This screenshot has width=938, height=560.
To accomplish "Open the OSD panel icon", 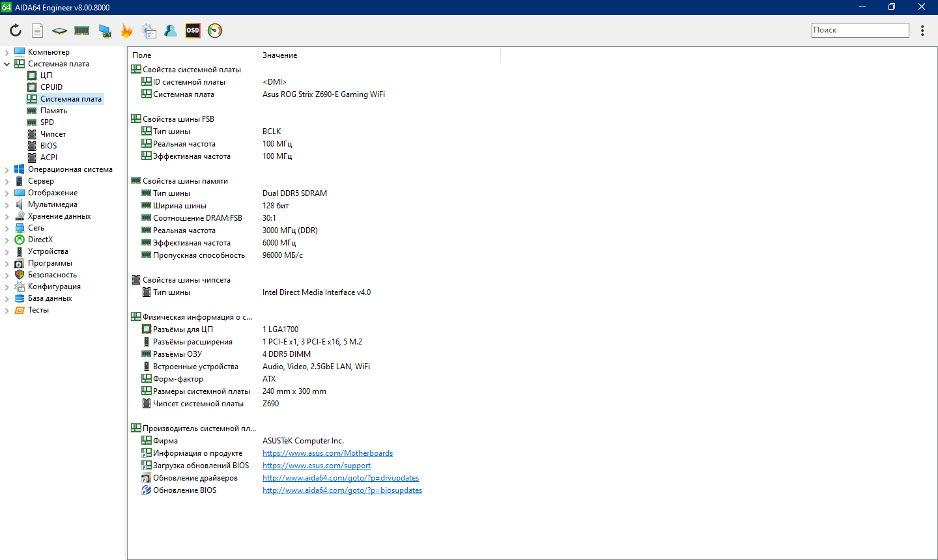I will pyautogui.click(x=193, y=31).
